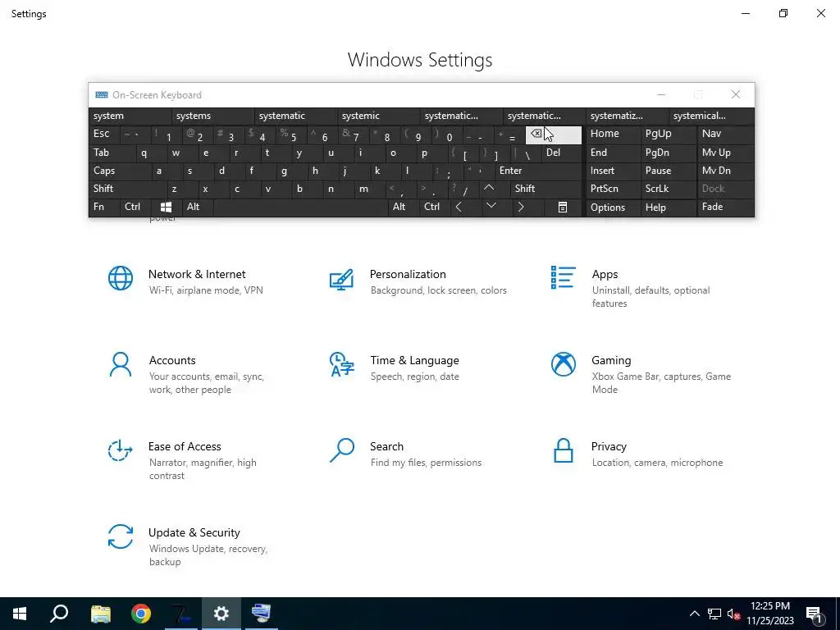Click the Fade key
The height and width of the screenshot is (630, 840).
pyautogui.click(x=725, y=208)
